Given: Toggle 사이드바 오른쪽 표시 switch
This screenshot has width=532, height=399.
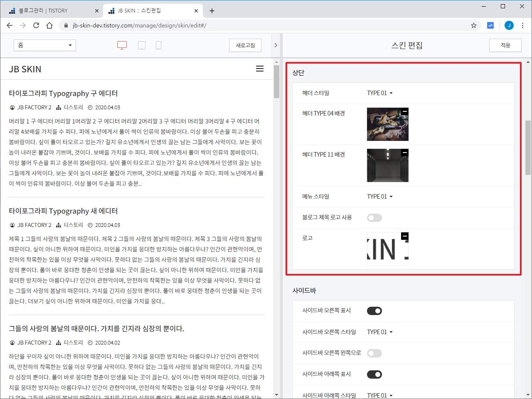Looking at the screenshot, I should coord(374,311).
